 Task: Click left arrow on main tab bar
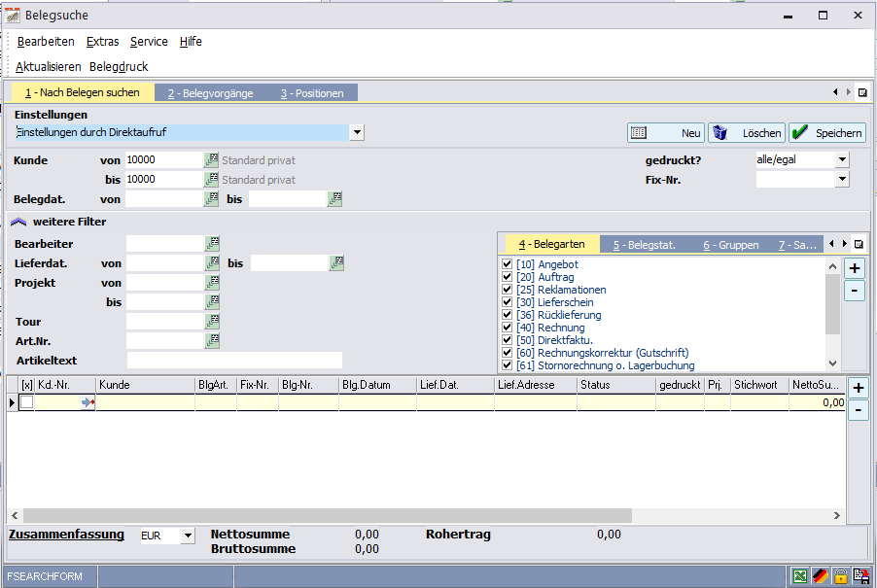coord(835,92)
